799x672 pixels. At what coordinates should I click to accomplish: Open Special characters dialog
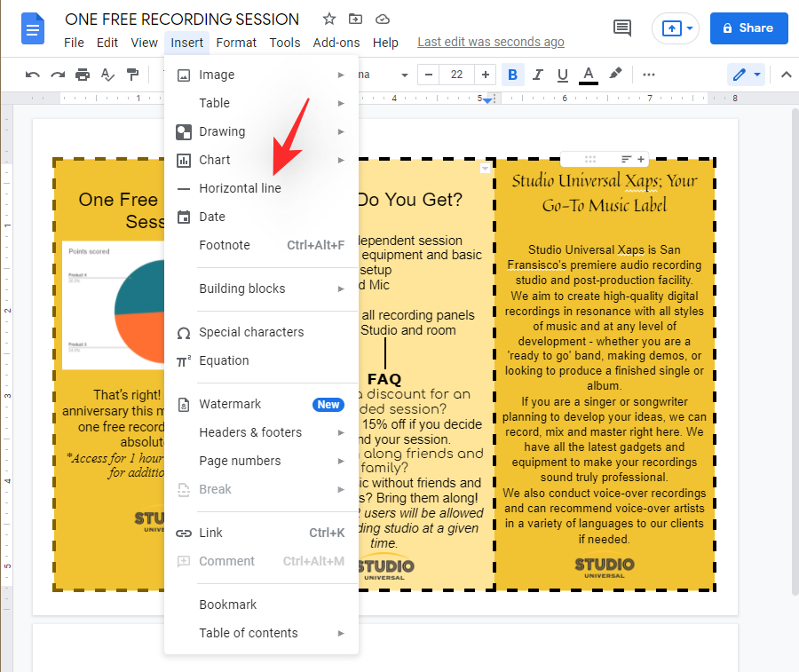click(x=261, y=333)
